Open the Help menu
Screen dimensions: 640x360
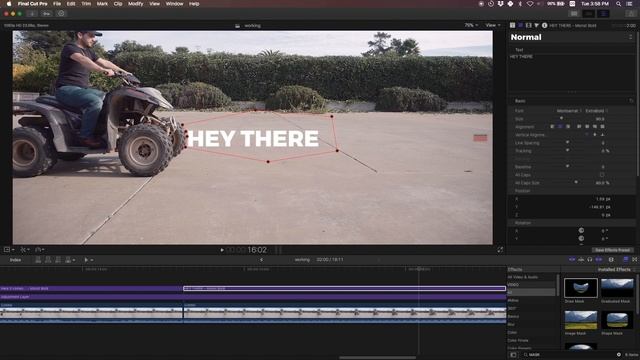[194, 4]
